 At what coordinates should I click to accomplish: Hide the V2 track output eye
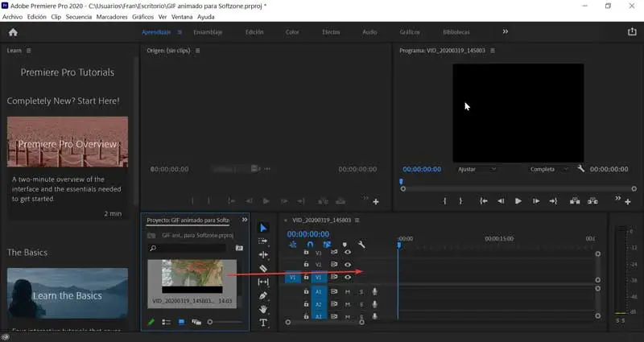[x=348, y=265]
